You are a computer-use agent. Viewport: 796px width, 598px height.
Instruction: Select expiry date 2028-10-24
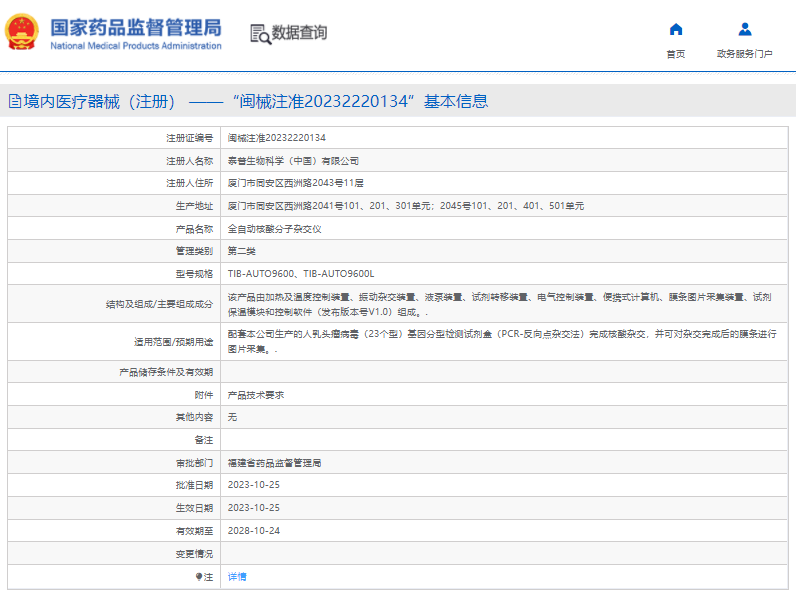(x=254, y=530)
